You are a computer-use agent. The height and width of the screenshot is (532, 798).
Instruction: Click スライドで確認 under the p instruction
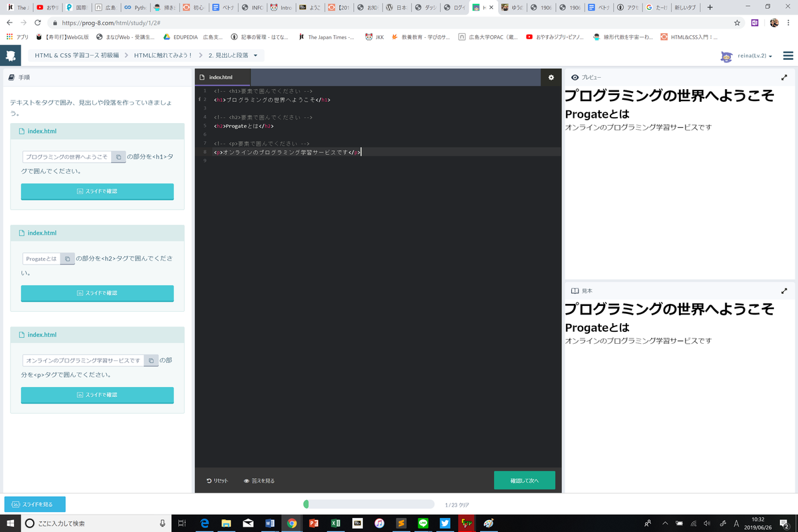click(x=97, y=395)
